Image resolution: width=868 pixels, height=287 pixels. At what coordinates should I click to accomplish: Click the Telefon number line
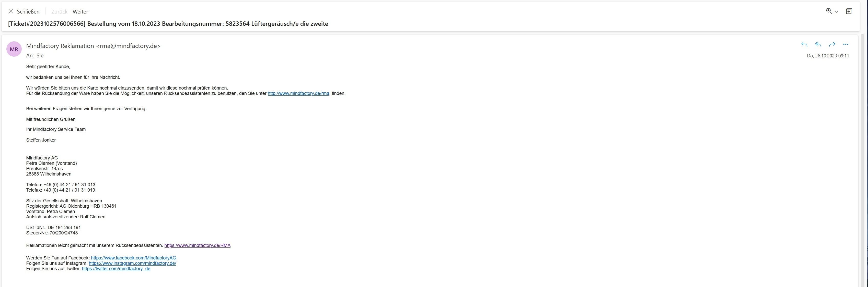[x=61, y=185]
